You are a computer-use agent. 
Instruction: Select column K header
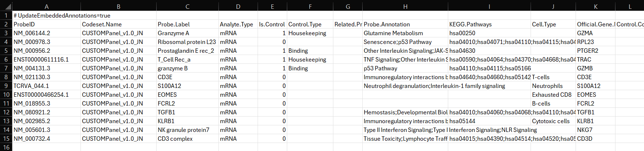pyautogui.click(x=595, y=7)
